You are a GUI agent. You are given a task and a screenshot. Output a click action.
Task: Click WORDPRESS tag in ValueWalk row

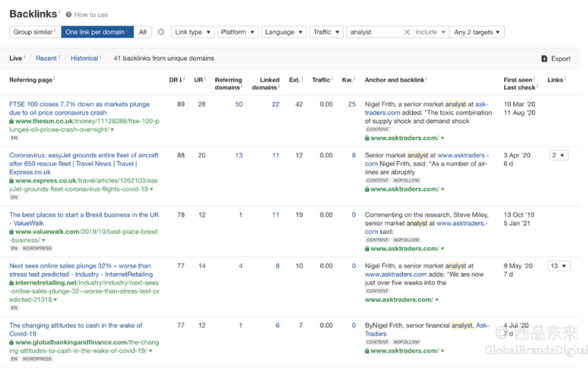click(x=37, y=248)
